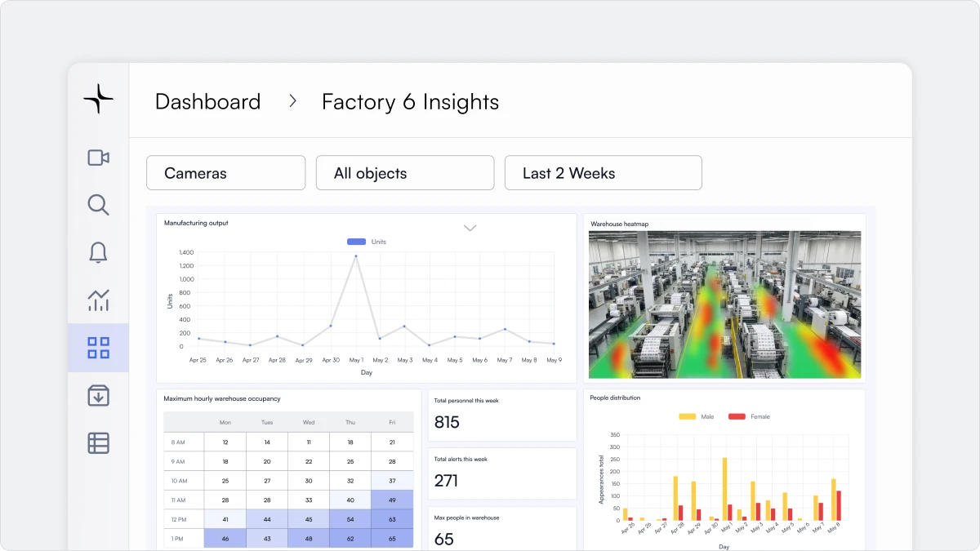Open the Last 2 Weeks date dropdown
Image resolution: width=980 pixels, height=551 pixels.
[604, 172]
